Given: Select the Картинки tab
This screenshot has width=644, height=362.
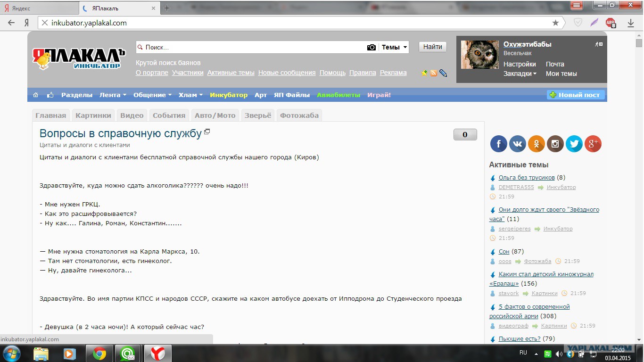Looking at the screenshot, I should (93, 115).
